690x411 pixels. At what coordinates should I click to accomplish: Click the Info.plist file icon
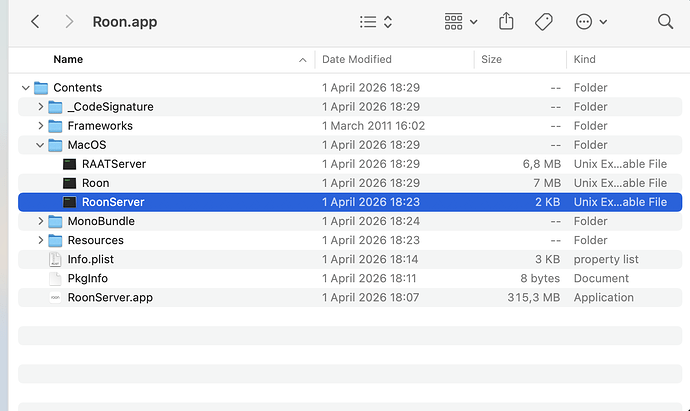coord(55,259)
